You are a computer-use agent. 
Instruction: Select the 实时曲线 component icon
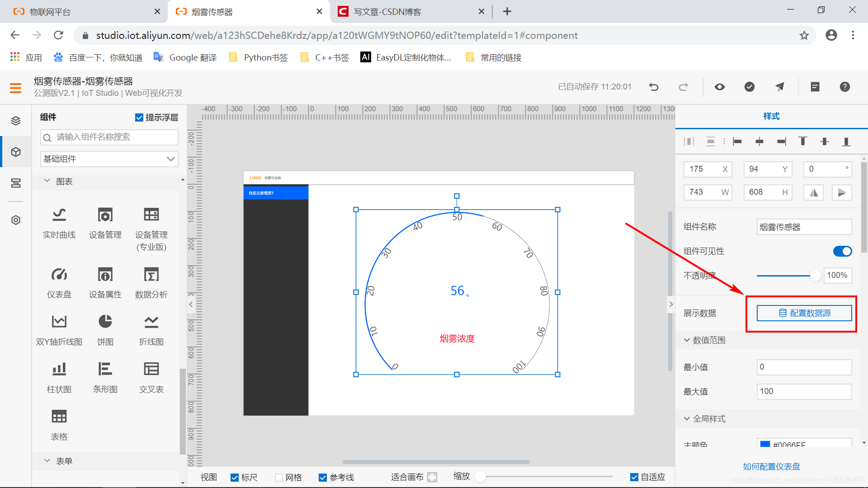[x=59, y=215]
